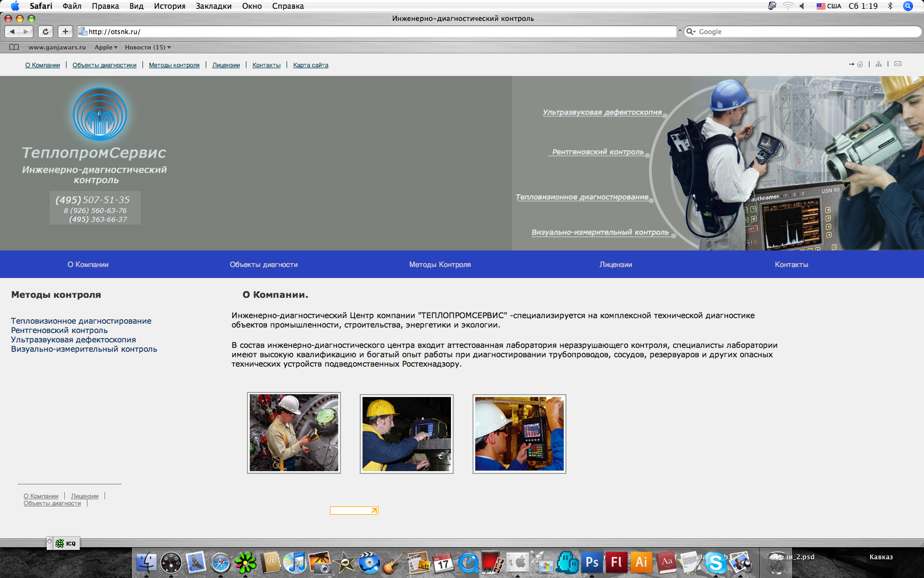924x578 pixels.
Task: Click the sitemap tree icon in site header
Action: [878, 64]
